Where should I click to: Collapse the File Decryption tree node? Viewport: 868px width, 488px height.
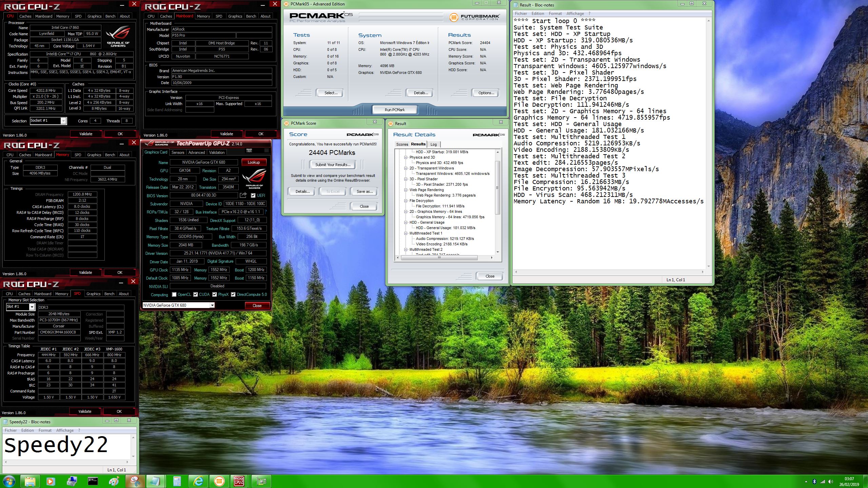tap(406, 201)
